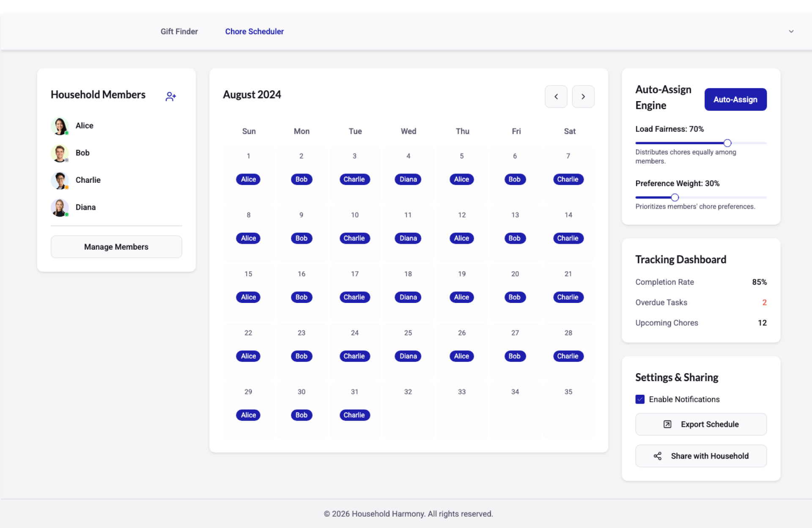Select Diana's chore on August 4
The height and width of the screenshot is (528, 812).
[408, 179]
